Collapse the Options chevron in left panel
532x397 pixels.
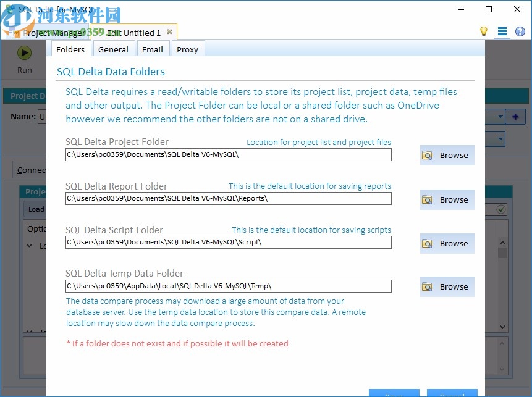tap(29, 246)
